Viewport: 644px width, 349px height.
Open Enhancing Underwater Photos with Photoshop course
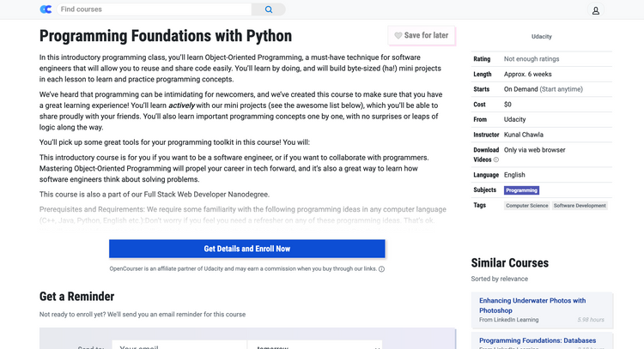(x=532, y=305)
